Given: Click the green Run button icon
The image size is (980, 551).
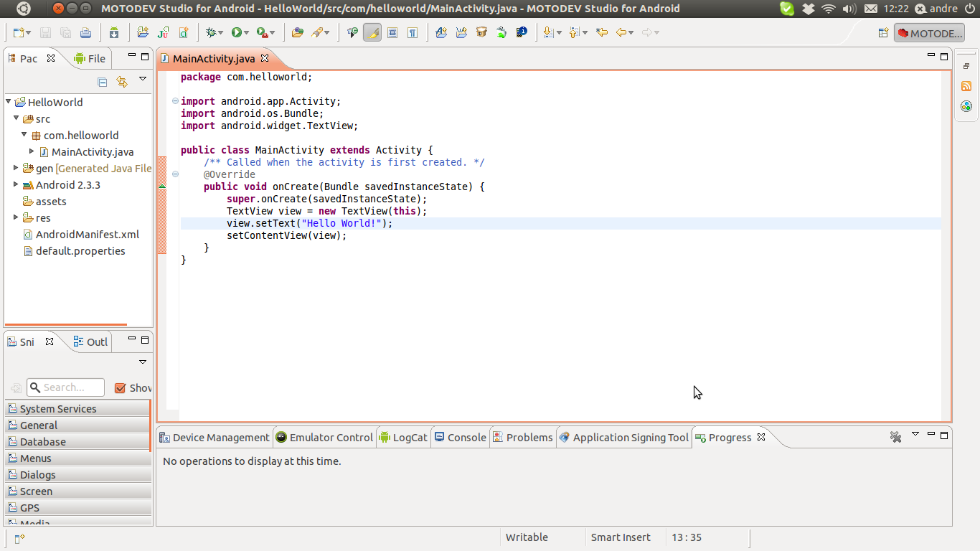Looking at the screenshot, I should coord(236,32).
